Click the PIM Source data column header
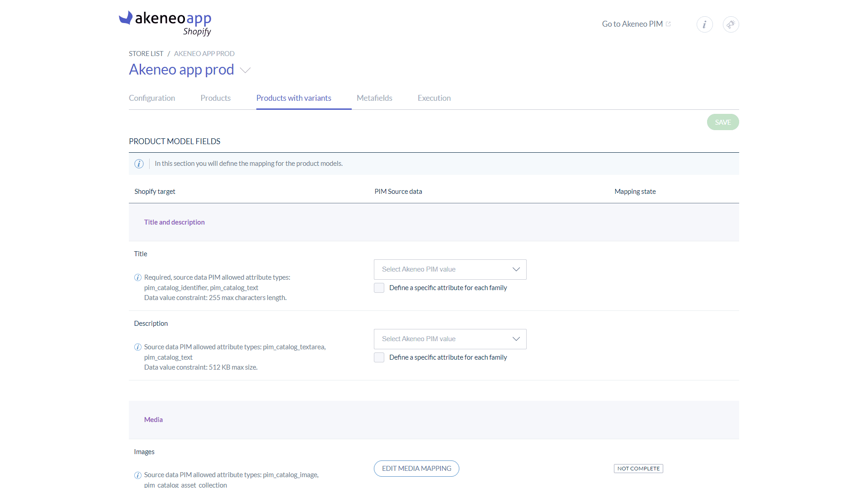Image resolution: width=868 pixels, height=488 pixels. click(x=398, y=192)
